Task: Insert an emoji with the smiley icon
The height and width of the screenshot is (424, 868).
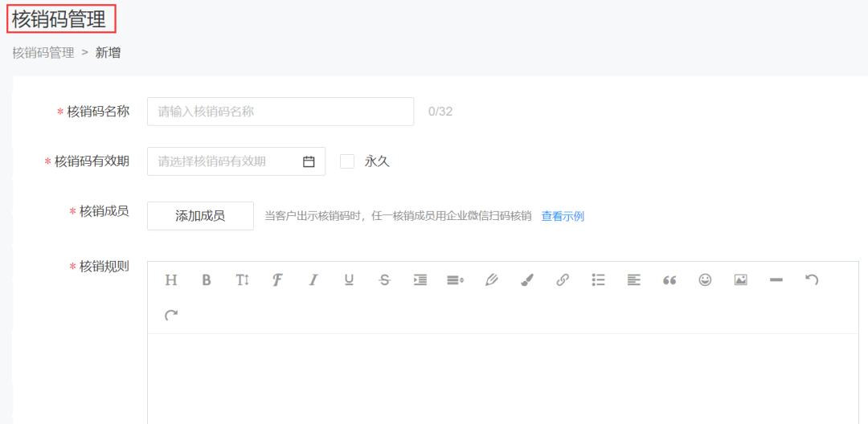Action: click(x=705, y=279)
